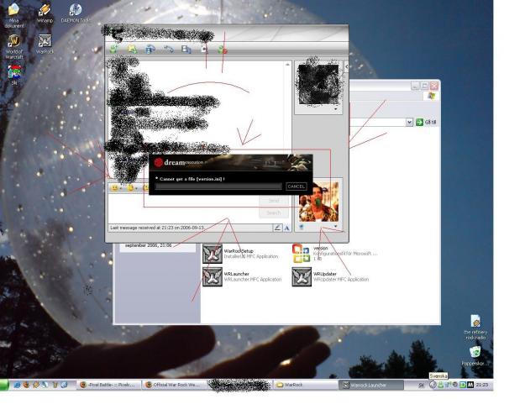The height and width of the screenshot is (420, 525).
Task: Switch to 'Official War Rock' taskbar item
Action: [x=173, y=385]
